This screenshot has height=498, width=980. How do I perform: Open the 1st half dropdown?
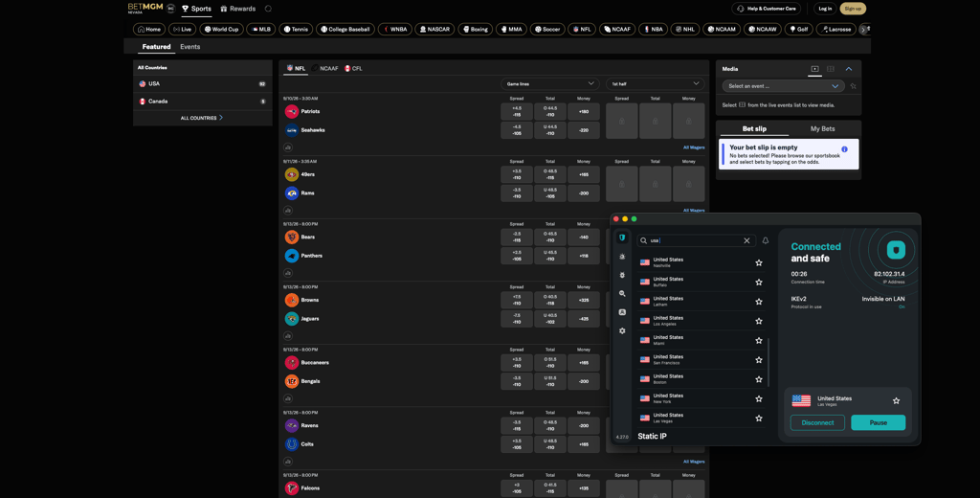pos(655,84)
